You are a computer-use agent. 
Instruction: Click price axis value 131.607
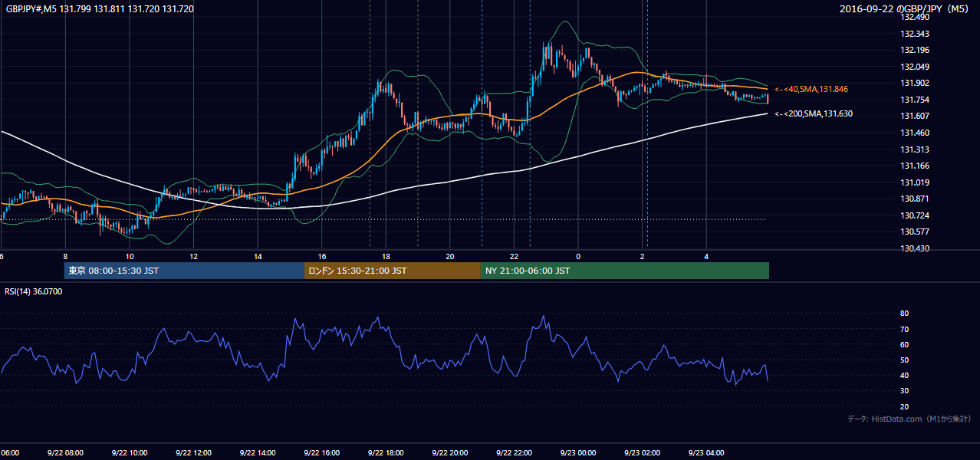[x=915, y=117]
